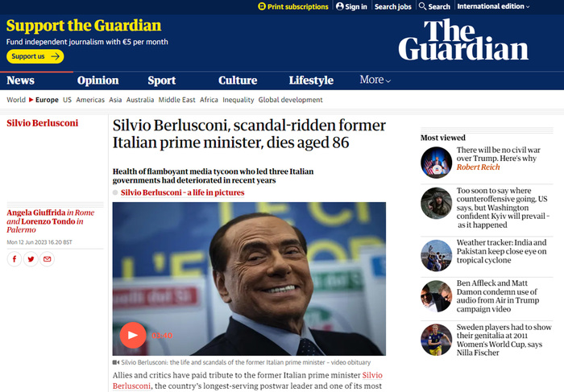This screenshot has width=564, height=392.
Task: Share article via Twitter icon
Action: (31, 259)
